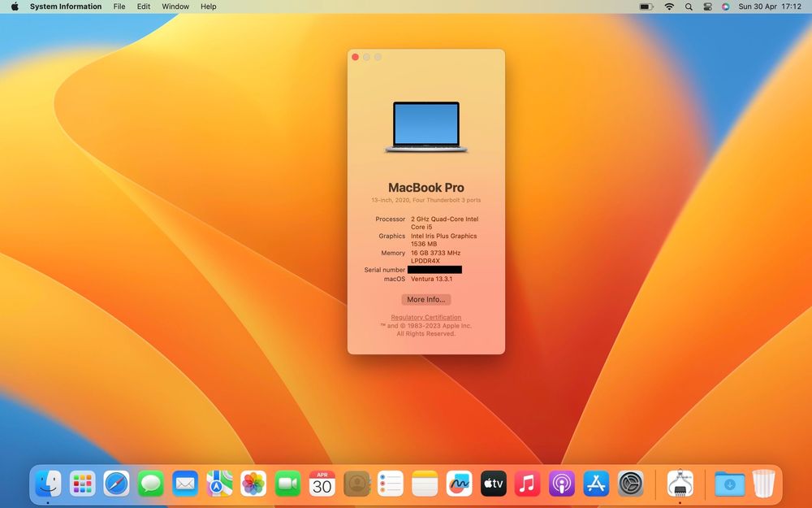Launch Photos from the dock
Image resolution: width=812 pixels, height=508 pixels.
click(253, 484)
